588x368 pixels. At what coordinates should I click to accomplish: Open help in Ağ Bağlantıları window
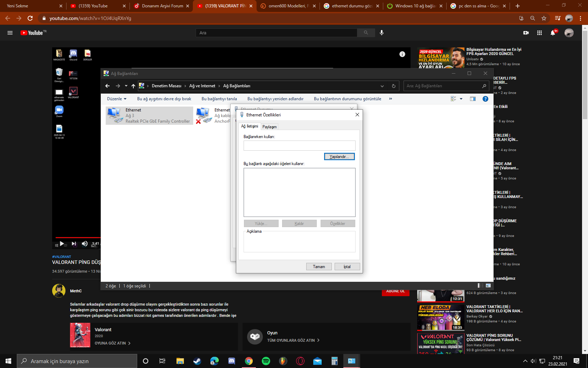[485, 99]
